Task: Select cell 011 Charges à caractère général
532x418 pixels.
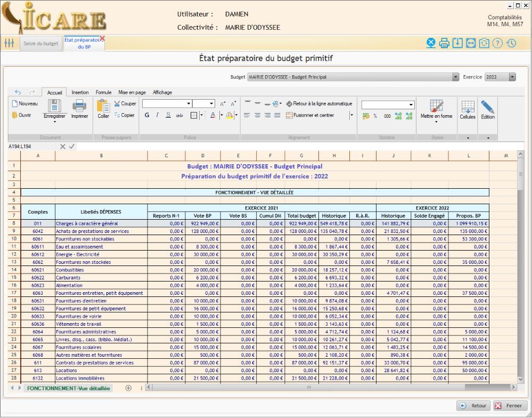Action: point(37,223)
